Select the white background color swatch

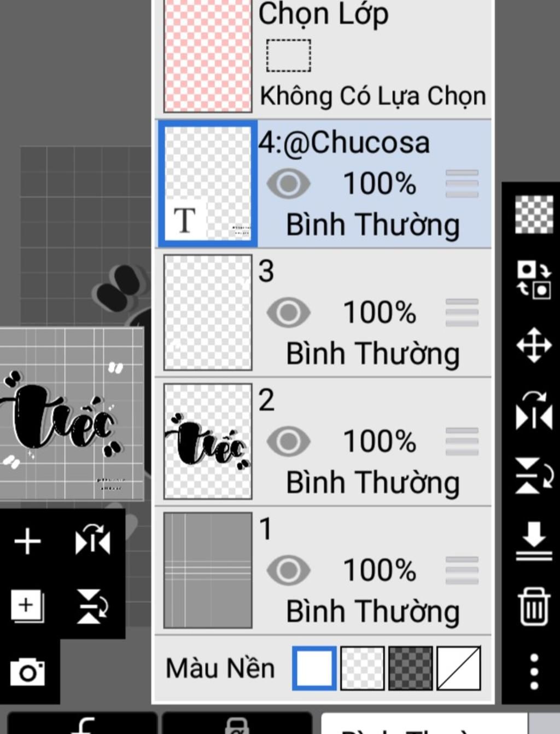point(314,668)
